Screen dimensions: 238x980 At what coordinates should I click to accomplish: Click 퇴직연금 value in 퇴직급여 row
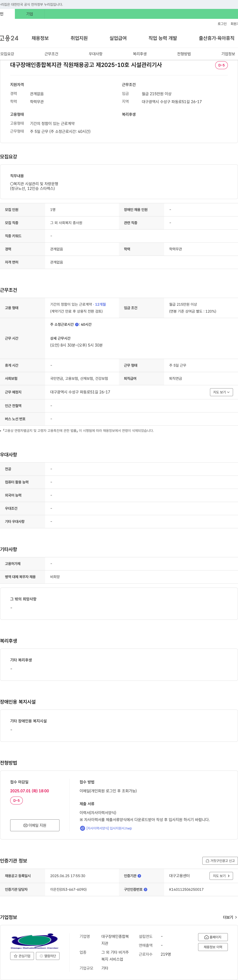[176, 379]
